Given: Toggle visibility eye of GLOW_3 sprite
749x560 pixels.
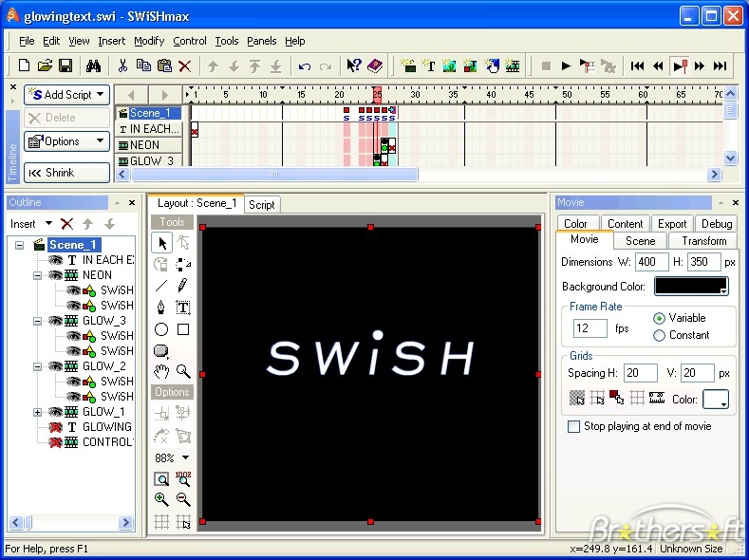Looking at the screenshot, I should [55, 321].
